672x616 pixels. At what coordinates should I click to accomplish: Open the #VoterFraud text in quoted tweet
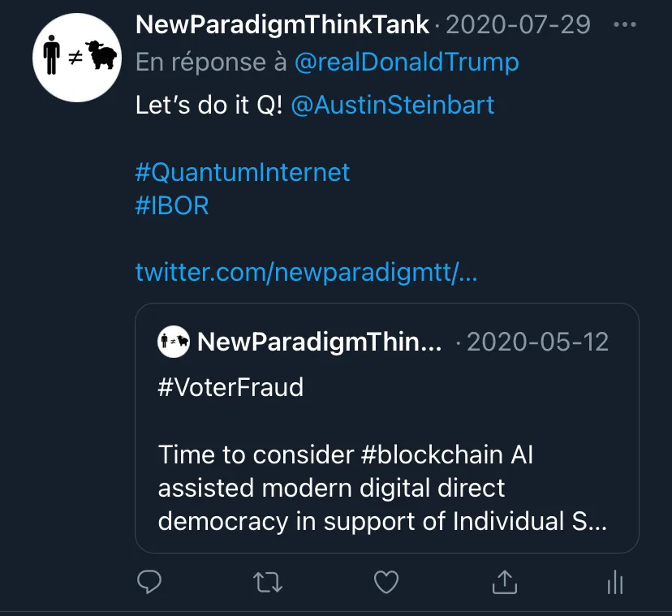tap(230, 387)
